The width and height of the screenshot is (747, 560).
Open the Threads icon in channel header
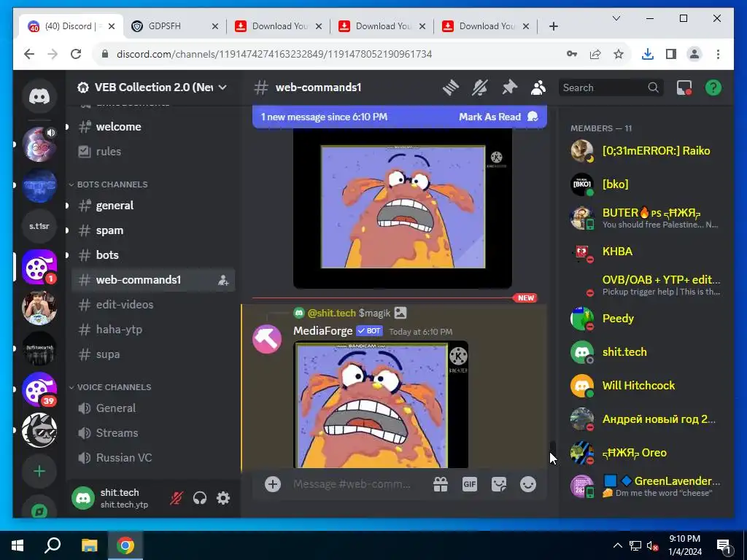(x=450, y=87)
